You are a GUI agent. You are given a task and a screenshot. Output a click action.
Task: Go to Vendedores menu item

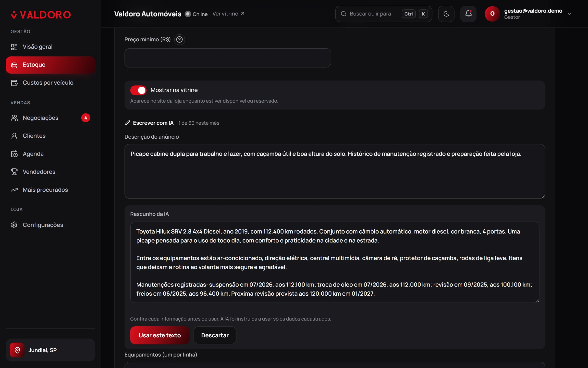50,172
